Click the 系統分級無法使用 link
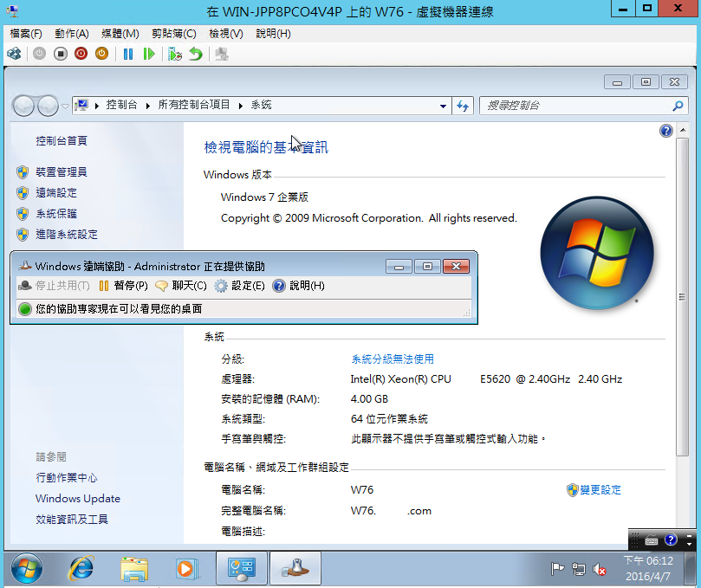This screenshot has width=701, height=588. coord(393,359)
